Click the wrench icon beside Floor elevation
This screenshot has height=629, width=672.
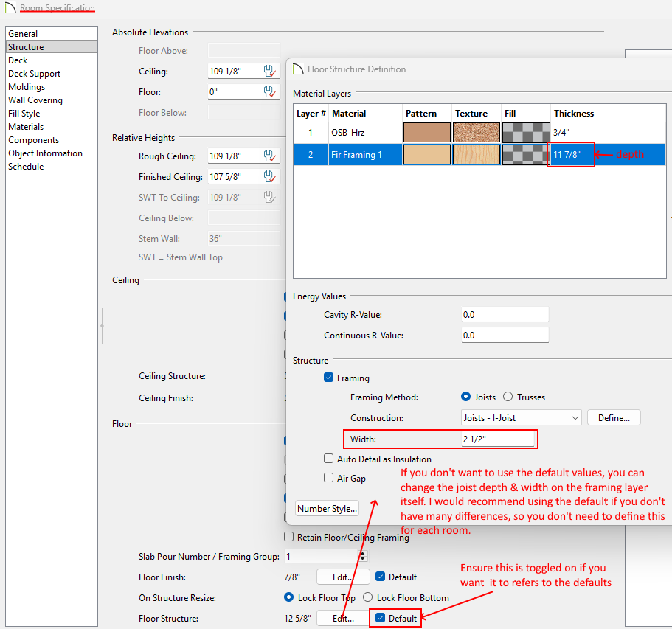click(270, 92)
